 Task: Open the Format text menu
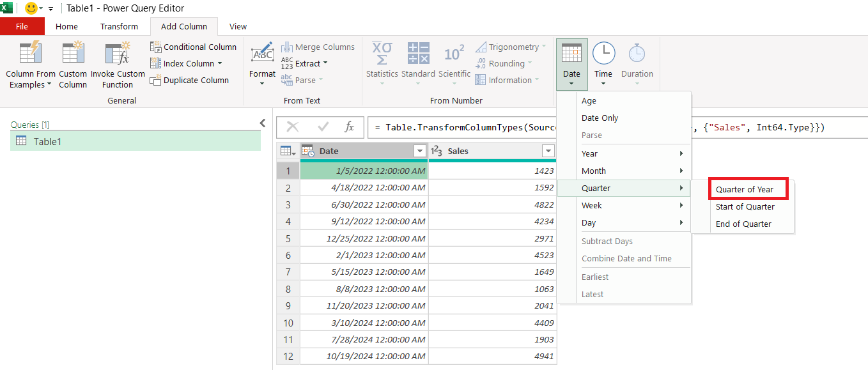[263, 64]
